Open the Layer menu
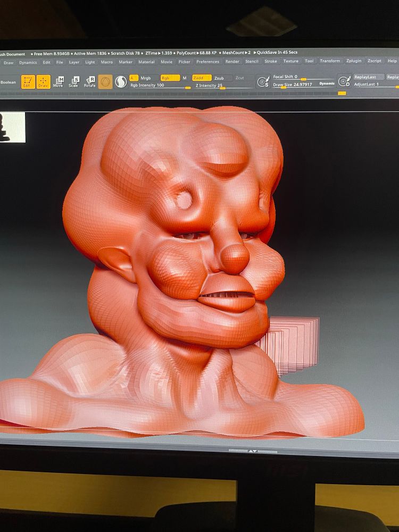 pyautogui.click(x=74, y=62)
